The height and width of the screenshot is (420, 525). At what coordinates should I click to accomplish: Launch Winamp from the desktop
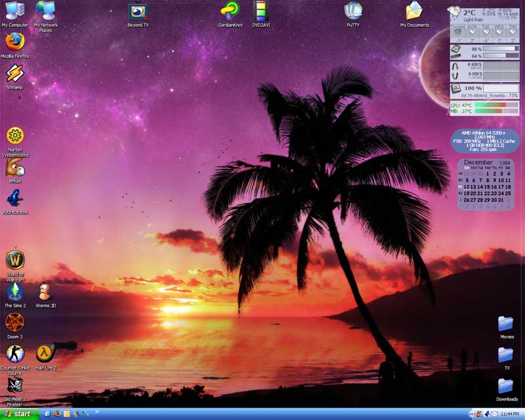[14, 73]
